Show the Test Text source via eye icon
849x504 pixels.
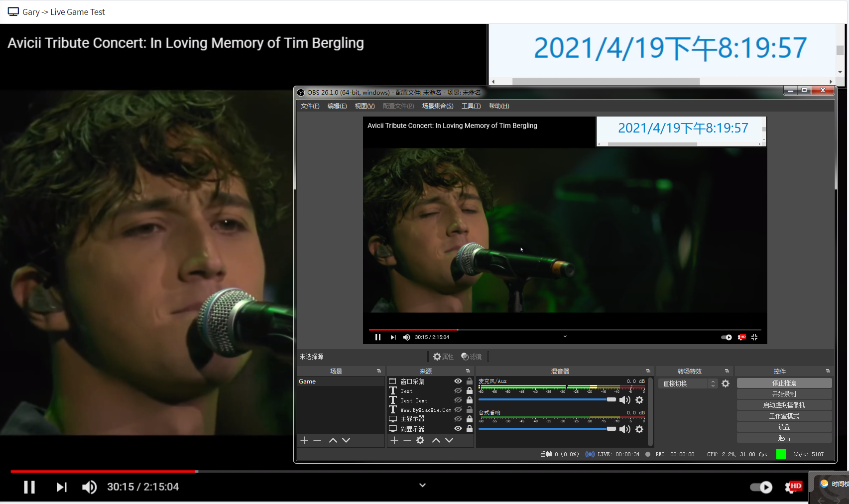click(x=458, y=400)
